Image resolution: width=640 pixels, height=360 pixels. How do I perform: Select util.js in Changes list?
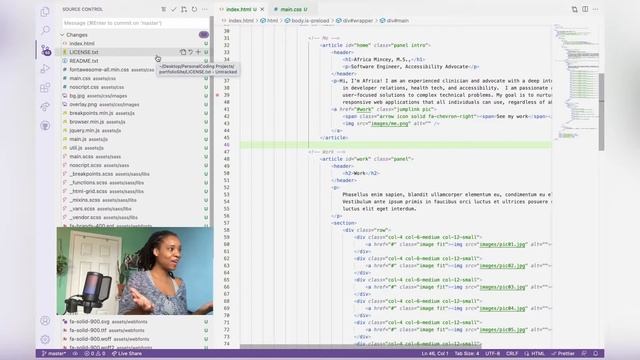pos(135,148)
